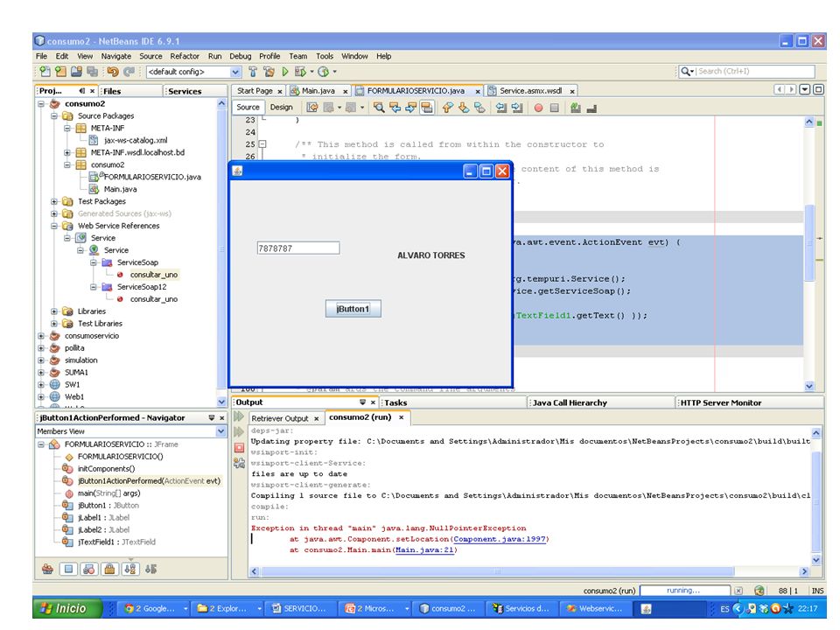Toggle bookmark in editor toolbar
This screenshot has width=840, height=630.
point(479,108)
